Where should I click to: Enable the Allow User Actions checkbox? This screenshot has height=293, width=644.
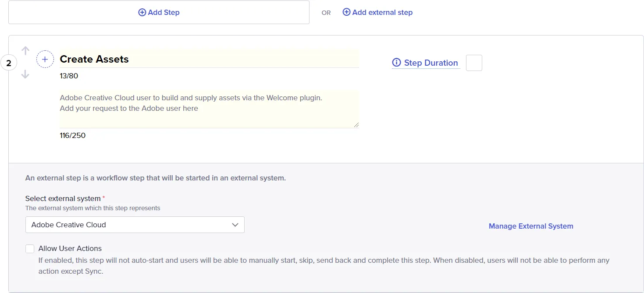[30, 249]
